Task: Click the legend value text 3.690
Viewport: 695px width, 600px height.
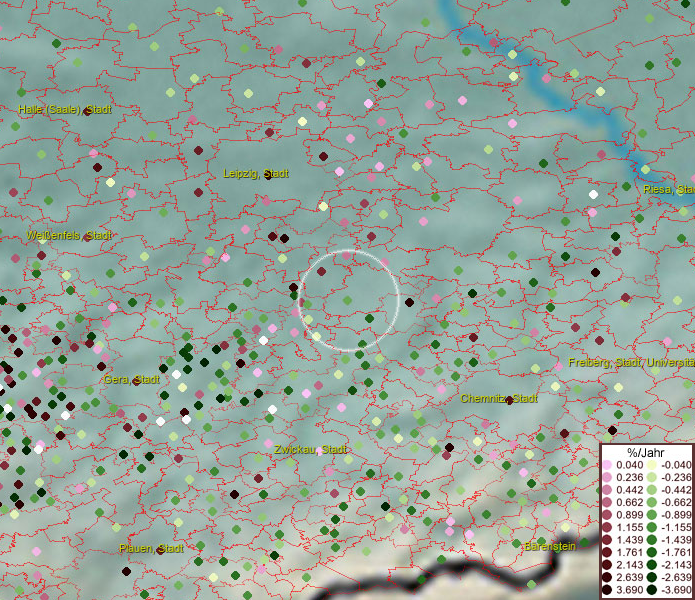Action: coord(629,590)
